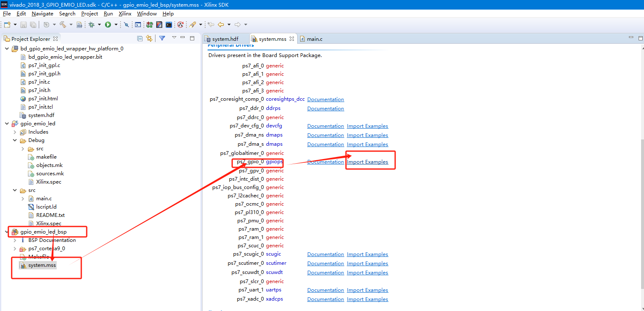This screenshot has height=311, width=644.
Task: Maximize the Project Explorer panel
Action: pos(192,38)
